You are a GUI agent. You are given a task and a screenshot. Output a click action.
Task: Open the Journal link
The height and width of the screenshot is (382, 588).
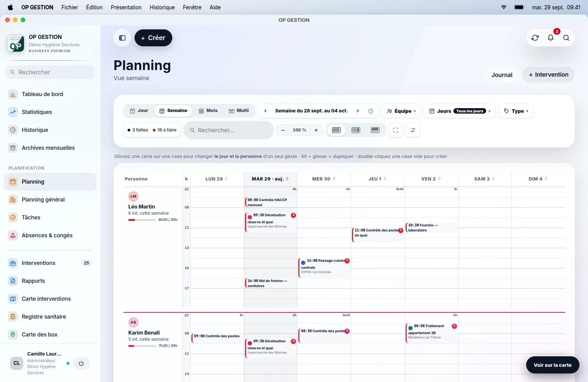[502, 75]
